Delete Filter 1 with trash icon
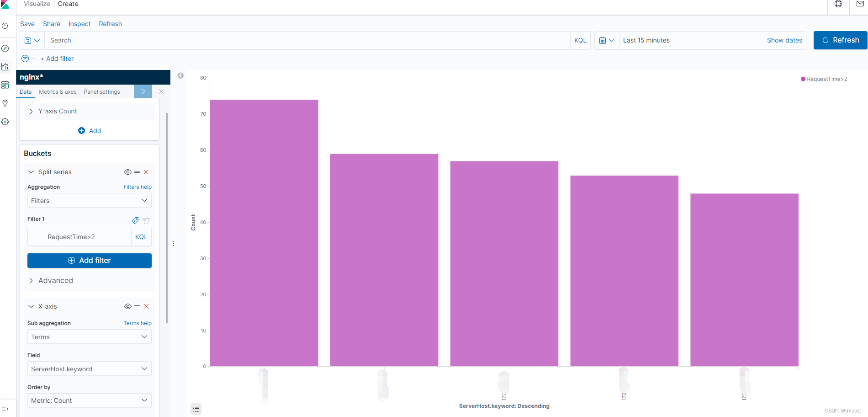Image resolution: width=868 pixels, height=417 pixels. point(146,220)
